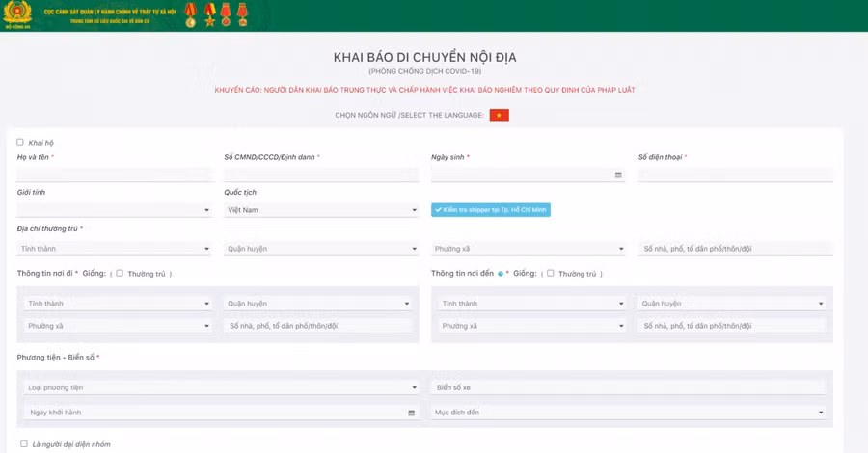
Task: Click the Biển số xe input field
Action: 628,387
